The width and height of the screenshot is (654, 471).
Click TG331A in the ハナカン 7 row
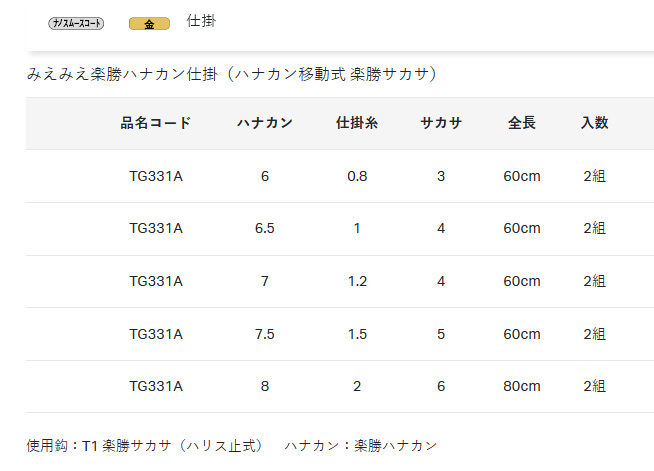(x=156, y=281)
